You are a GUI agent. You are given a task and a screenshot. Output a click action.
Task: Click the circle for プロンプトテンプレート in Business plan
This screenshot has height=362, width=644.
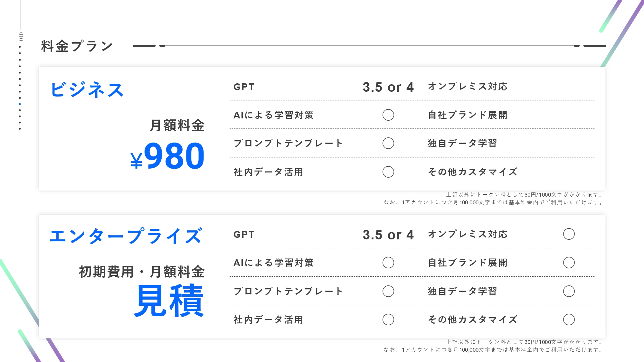click(x=388, y=143)
